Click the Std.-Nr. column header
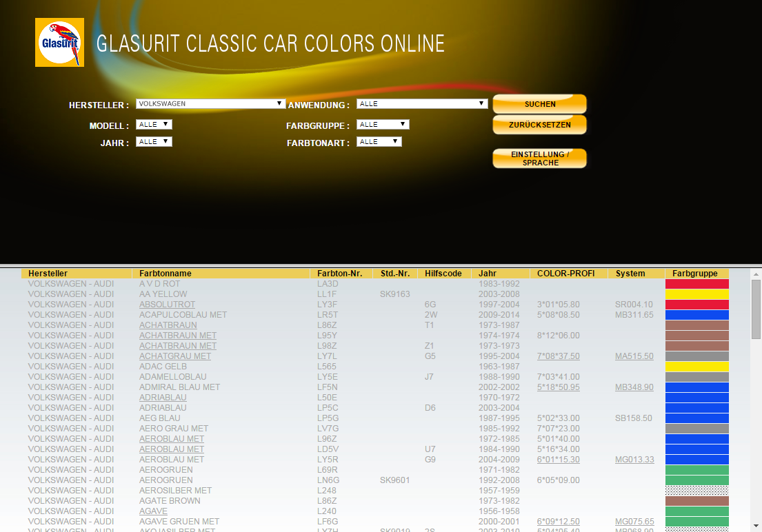 pyautogui.click(x=395, y=274)
